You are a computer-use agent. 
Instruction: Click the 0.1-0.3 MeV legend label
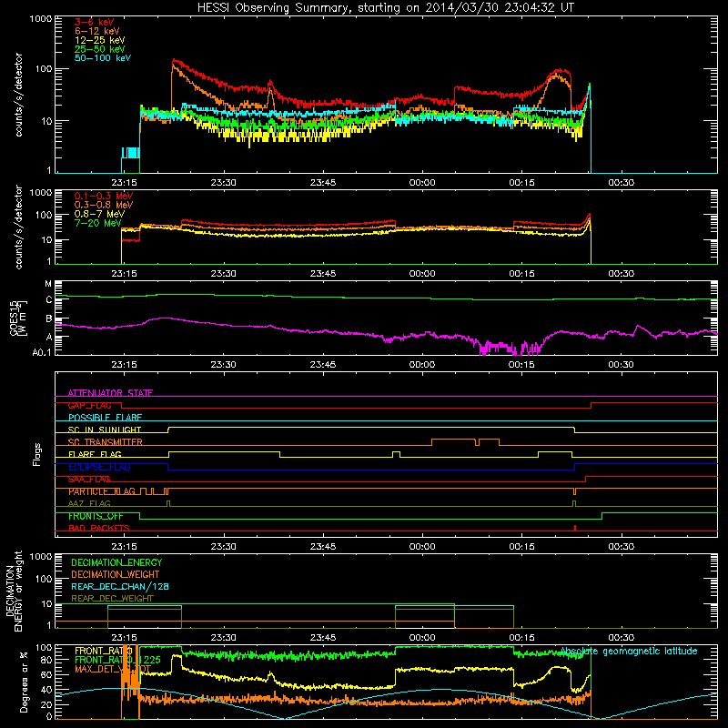[x=104, y=196]
